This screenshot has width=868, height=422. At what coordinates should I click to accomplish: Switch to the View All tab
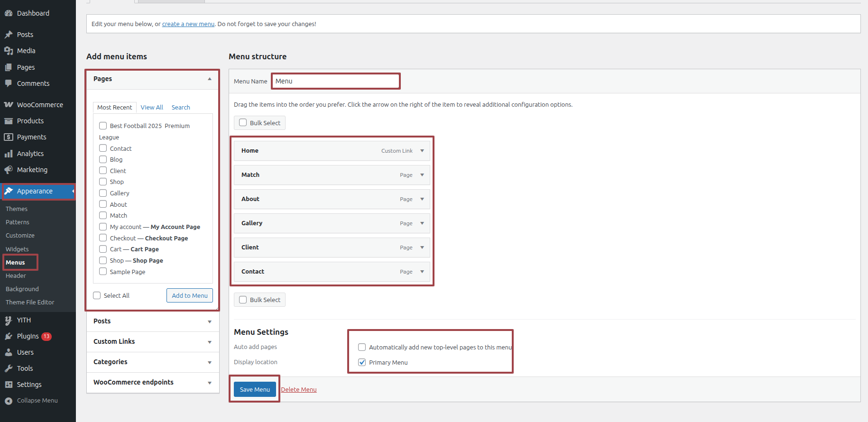click(152, 108)
